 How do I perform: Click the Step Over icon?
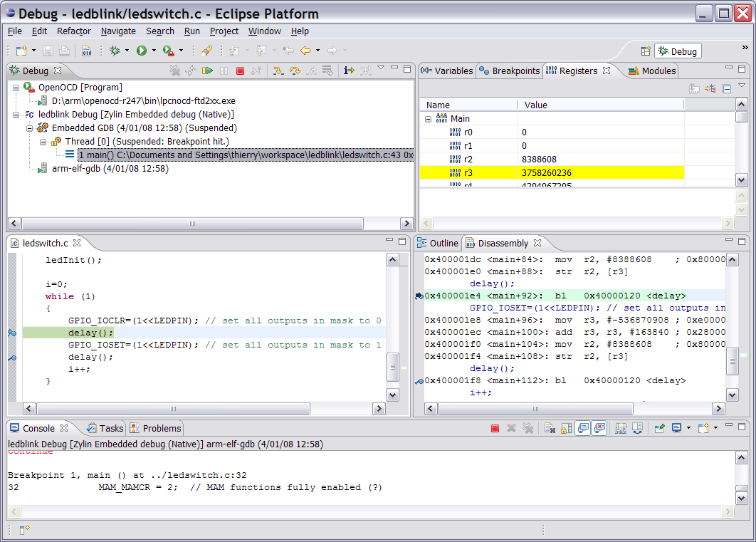pos(295,71)
